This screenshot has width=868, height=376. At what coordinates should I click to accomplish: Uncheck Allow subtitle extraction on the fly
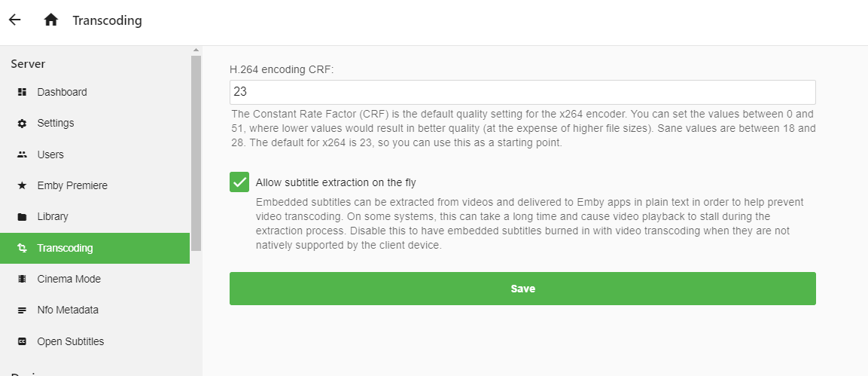239,182
